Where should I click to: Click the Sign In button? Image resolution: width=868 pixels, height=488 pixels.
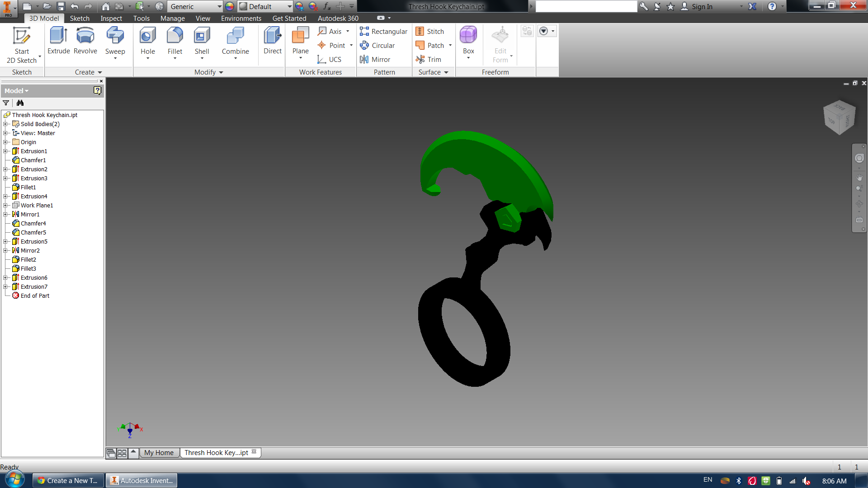click(x=697, y=6)
